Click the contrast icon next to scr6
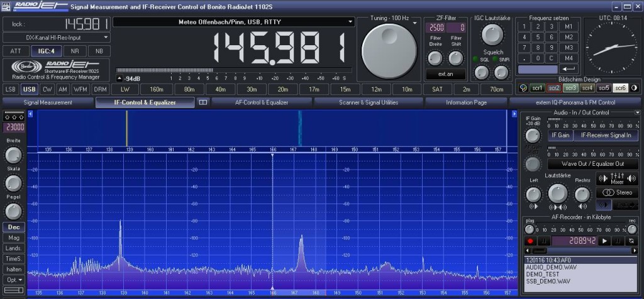Image resolution: width=644 pixels, height=299 pixels. pyautogui.click(x=634, y=88)
